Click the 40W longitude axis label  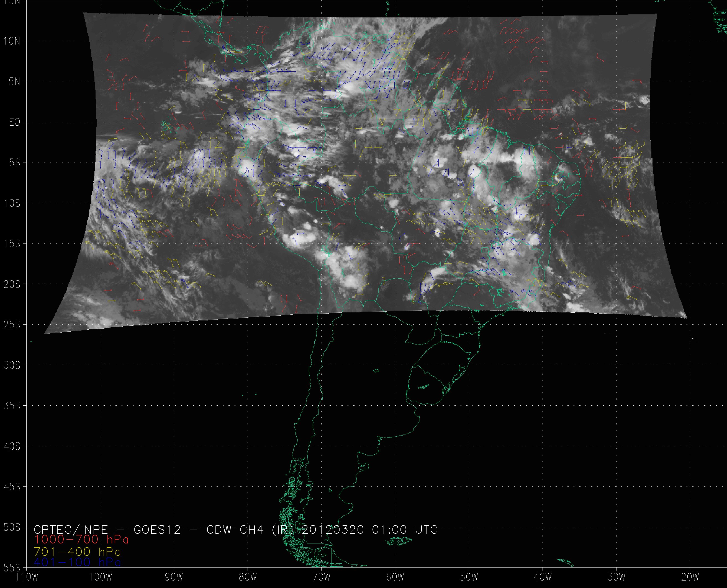point(542,577)
